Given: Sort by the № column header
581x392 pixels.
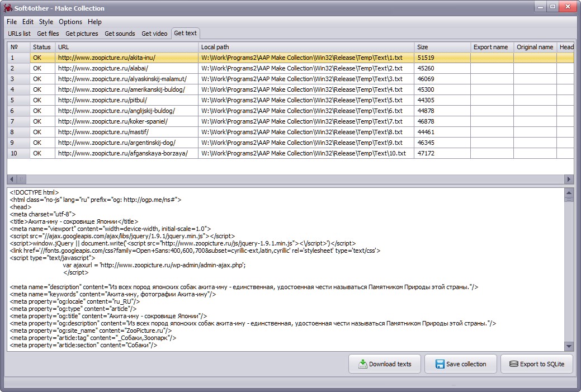Looking at the screenshot, I should [18, 47].
